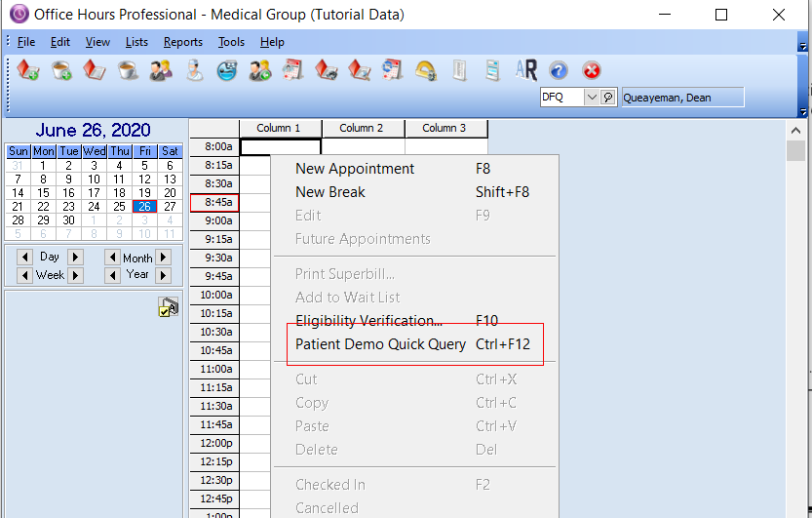Screen dimensions: 812x518
Task: Click the people icon with green arrow
Action: [x=260, y=70]
